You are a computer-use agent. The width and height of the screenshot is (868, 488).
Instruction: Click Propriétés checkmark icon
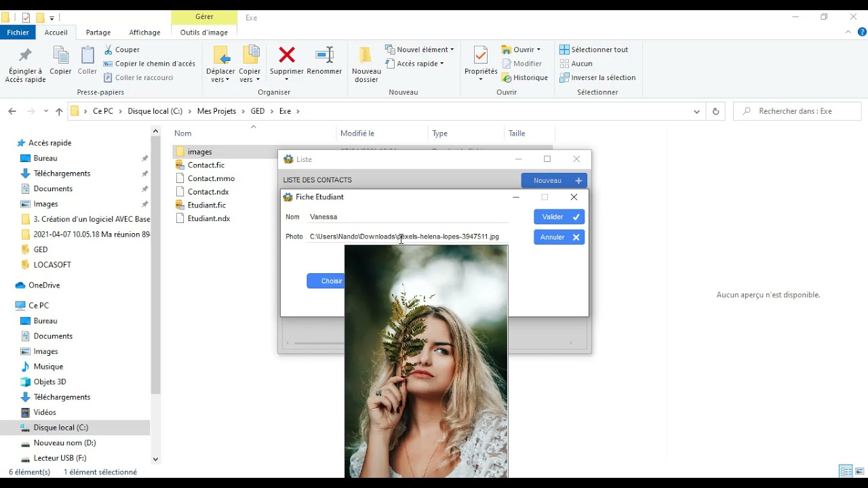click(481, 56)
